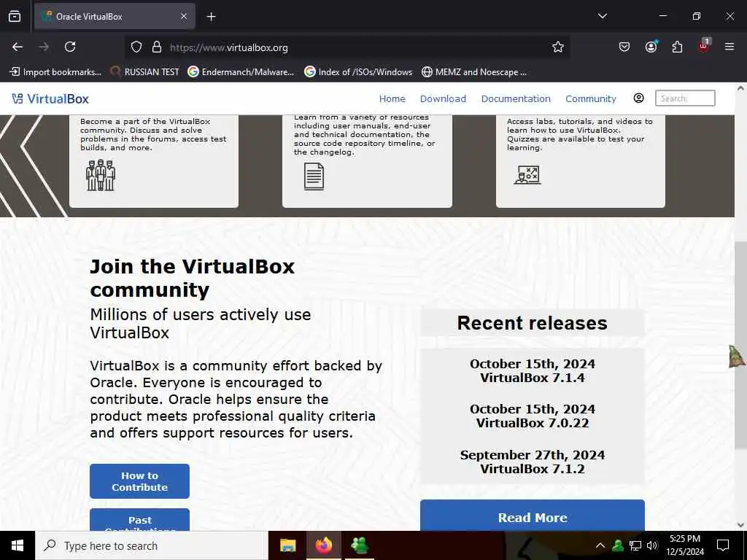Screen dimensions: 747x560
Task: Open network status tray icon
Action: (x=635, y=545)
